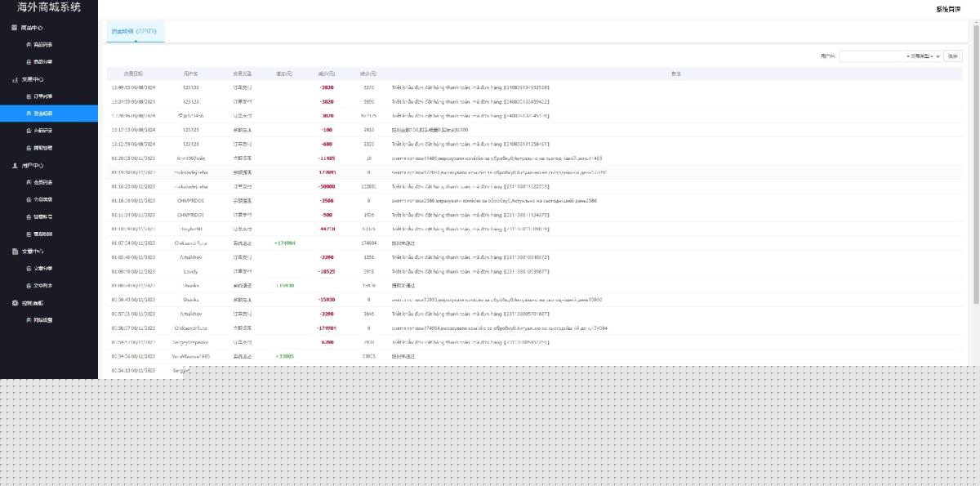980x486 pixels.
Task: Click the 余额(元) column header
Action: pos(368,74)
